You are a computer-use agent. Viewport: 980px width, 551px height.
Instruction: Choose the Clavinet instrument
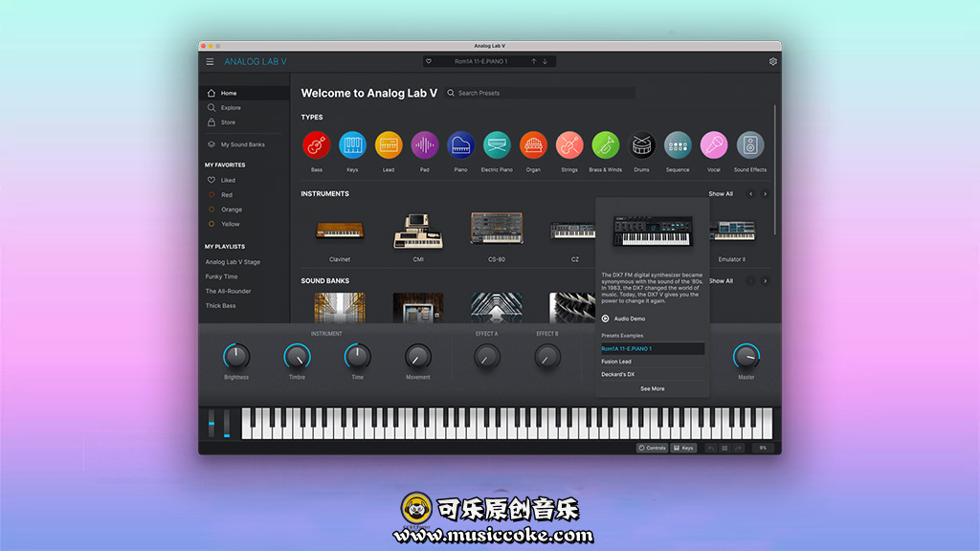point(340,231)
